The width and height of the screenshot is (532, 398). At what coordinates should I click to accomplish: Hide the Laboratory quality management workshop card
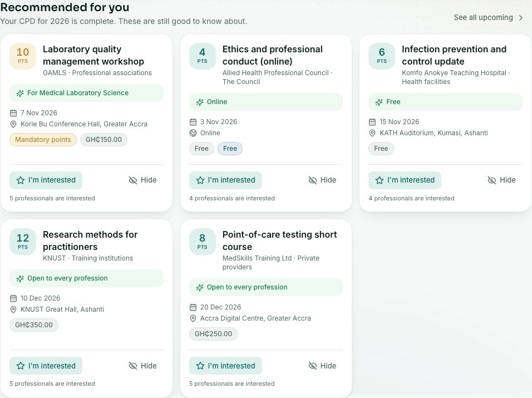point(143,180)
